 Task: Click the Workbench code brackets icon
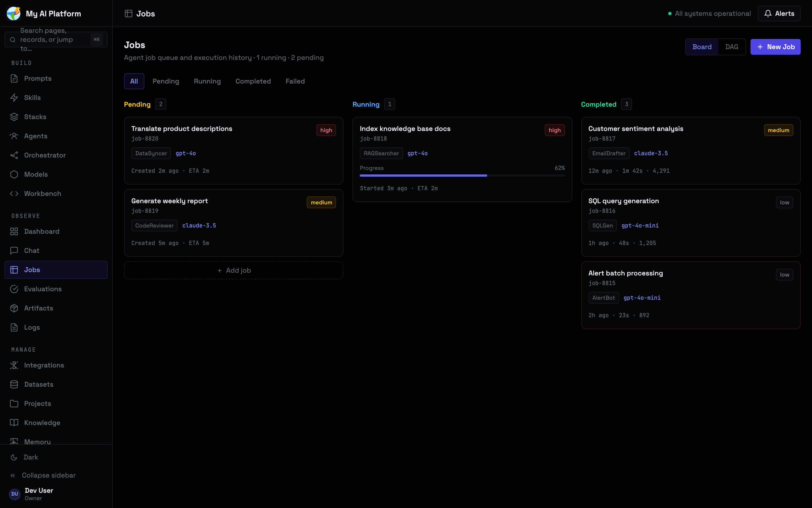(x=14, y=193)
